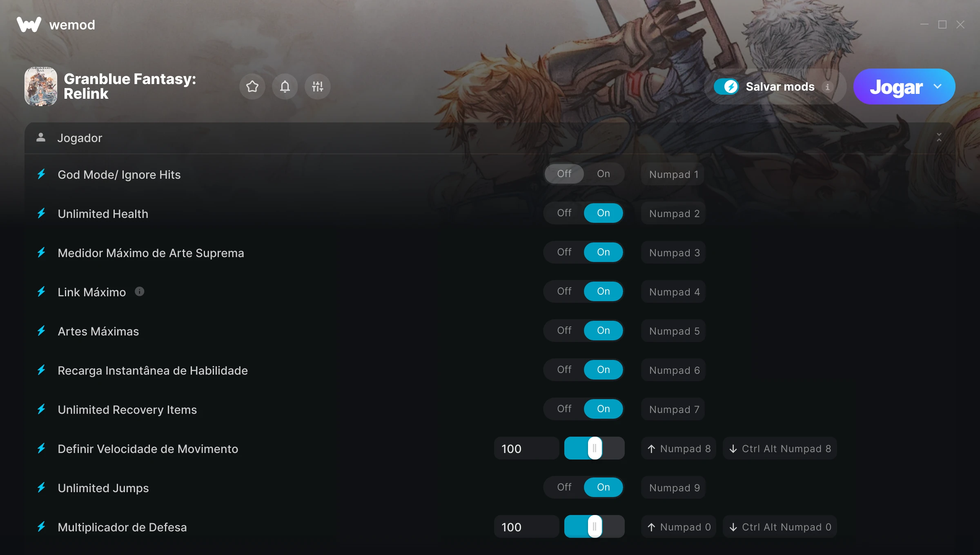Open the mod settings sliders icon
The width and height of the screenshot is (980, 555).
[318, 87]
